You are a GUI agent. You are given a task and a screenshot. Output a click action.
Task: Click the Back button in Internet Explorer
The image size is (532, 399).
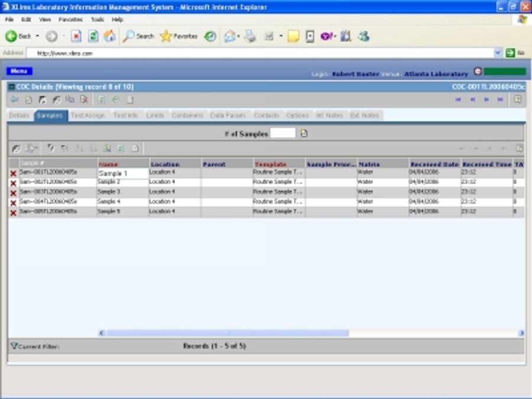18,36
